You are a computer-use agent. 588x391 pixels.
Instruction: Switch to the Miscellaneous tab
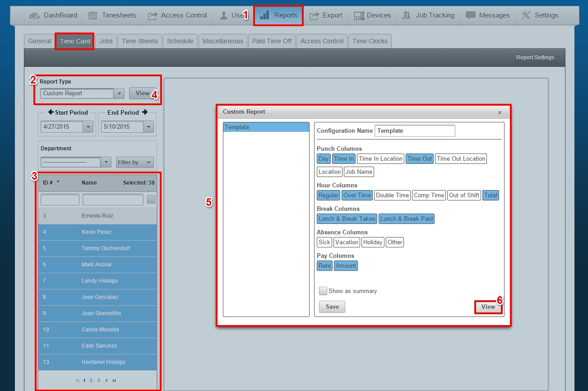coord(222,41)
